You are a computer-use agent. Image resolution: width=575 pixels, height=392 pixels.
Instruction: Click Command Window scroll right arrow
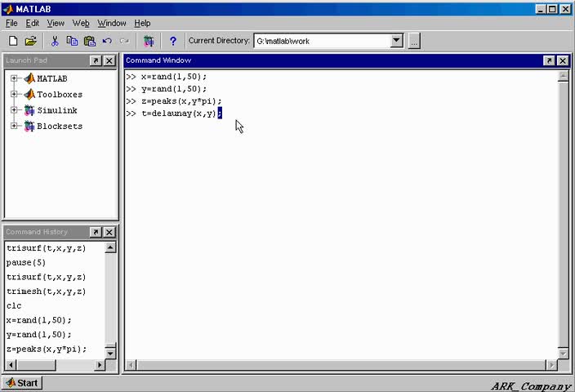click(551, 365)
